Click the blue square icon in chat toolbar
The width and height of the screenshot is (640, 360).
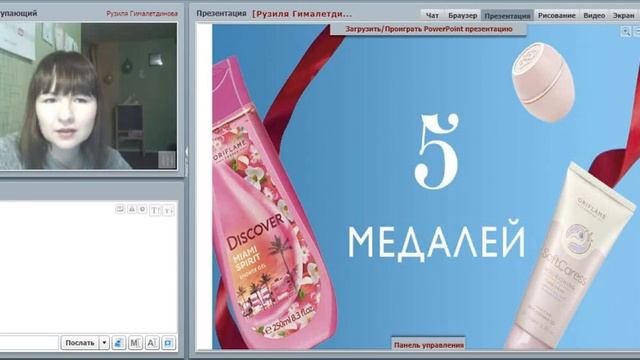click(x=169, y=343)
